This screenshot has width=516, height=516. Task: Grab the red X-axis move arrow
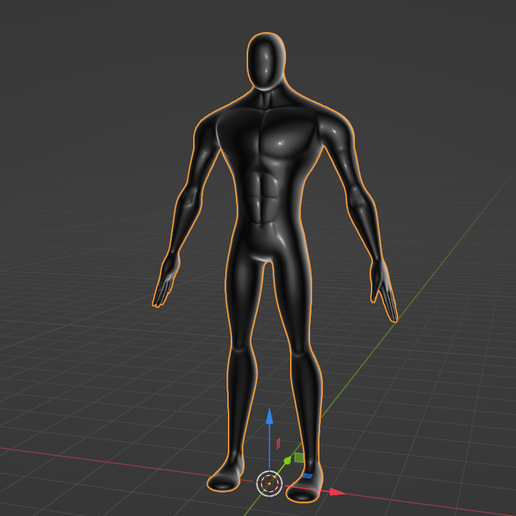coord(338,492)
